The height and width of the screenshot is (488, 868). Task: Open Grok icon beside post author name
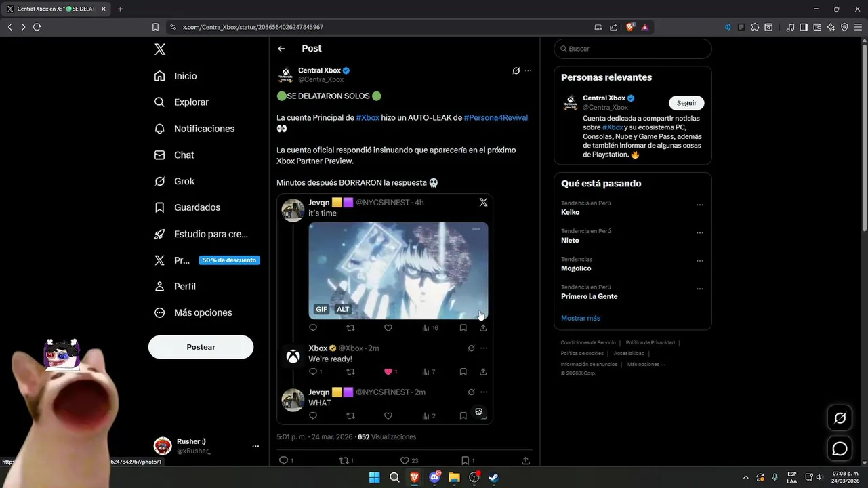tap(516, 70)
